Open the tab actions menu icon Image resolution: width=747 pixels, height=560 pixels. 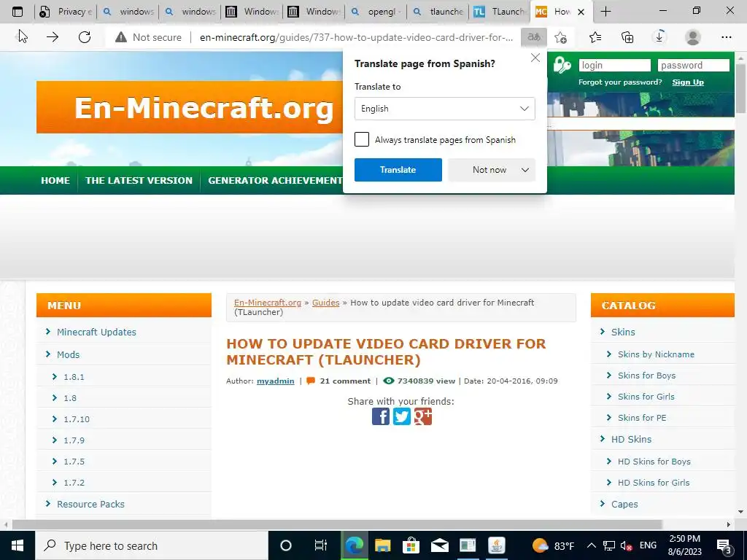18,12
